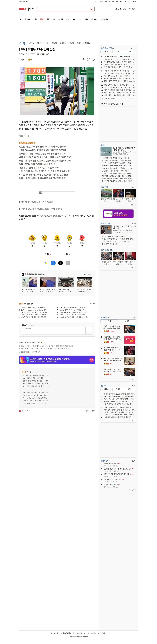Open 금융/증권 sub-category link
Image resolution: width=157 pixels, height=644 pixels.
click(x=54, y=43)
